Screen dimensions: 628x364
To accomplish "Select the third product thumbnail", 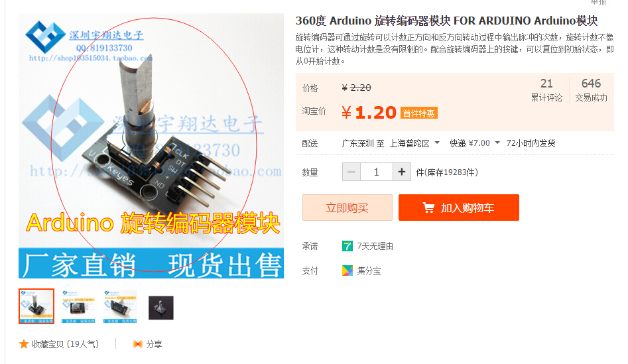I will 120,306.
